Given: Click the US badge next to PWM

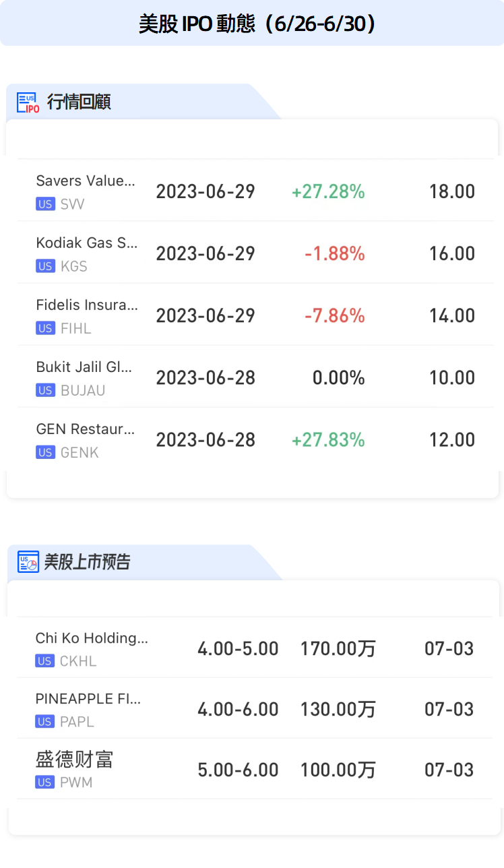Looking at the screenshot, I should (x=44, y=782).
